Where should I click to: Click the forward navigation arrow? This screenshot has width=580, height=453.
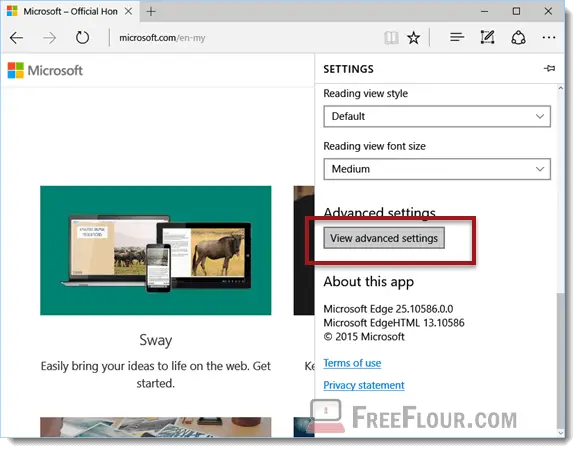point(49,38)
